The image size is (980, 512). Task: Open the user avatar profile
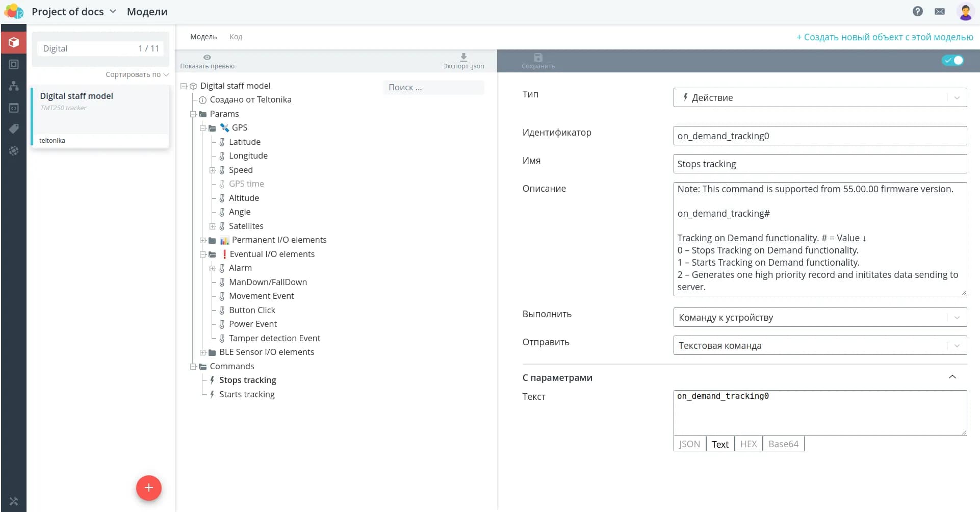pos(965,11)
